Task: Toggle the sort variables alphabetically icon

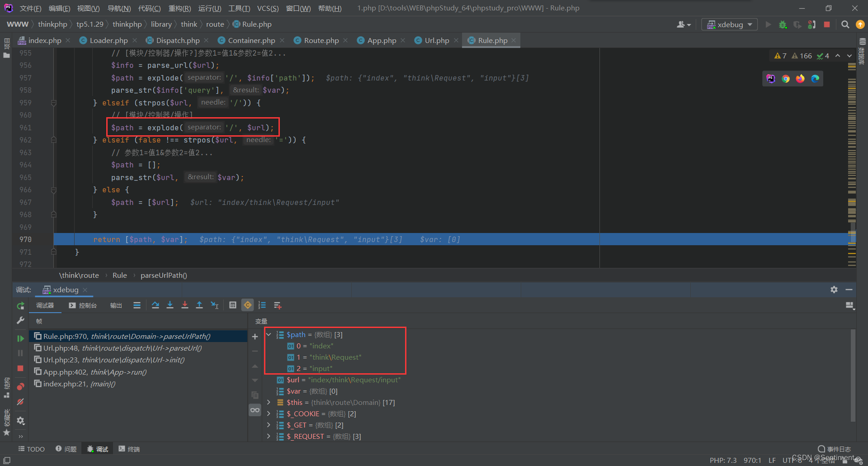Action: pos(262,305)
